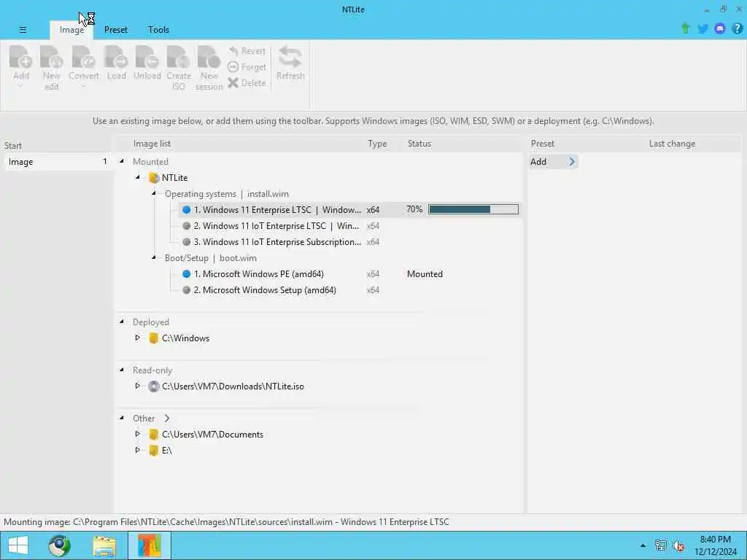Switch to the Image tab
Image resolution: width=747 pixels, height=560 pixels.
coord(71,30)
